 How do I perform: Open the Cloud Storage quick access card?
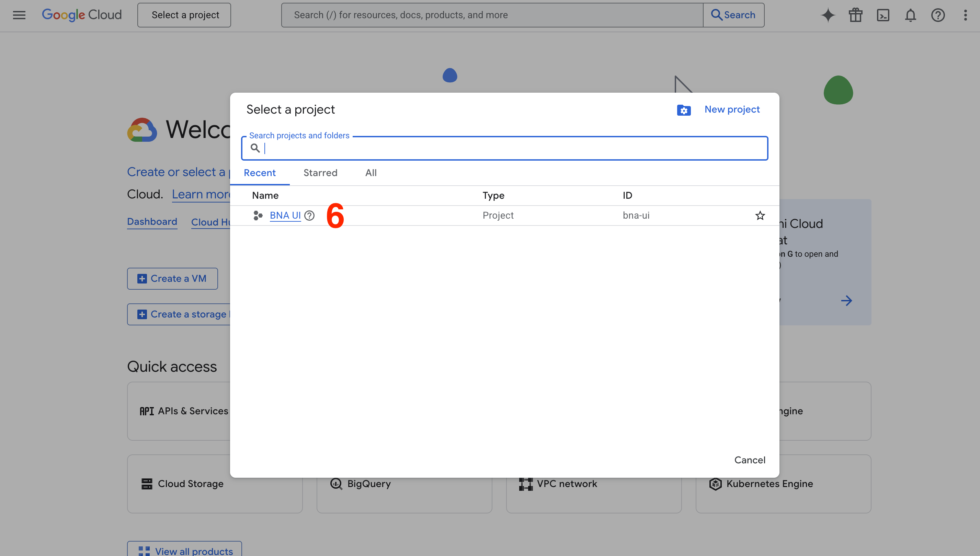tap(215, 484)
